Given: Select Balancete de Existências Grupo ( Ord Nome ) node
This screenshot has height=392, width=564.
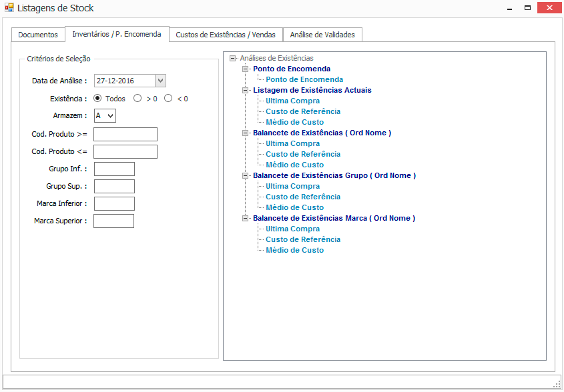Looking at the screenshot, I should click(x=334, y=176).
